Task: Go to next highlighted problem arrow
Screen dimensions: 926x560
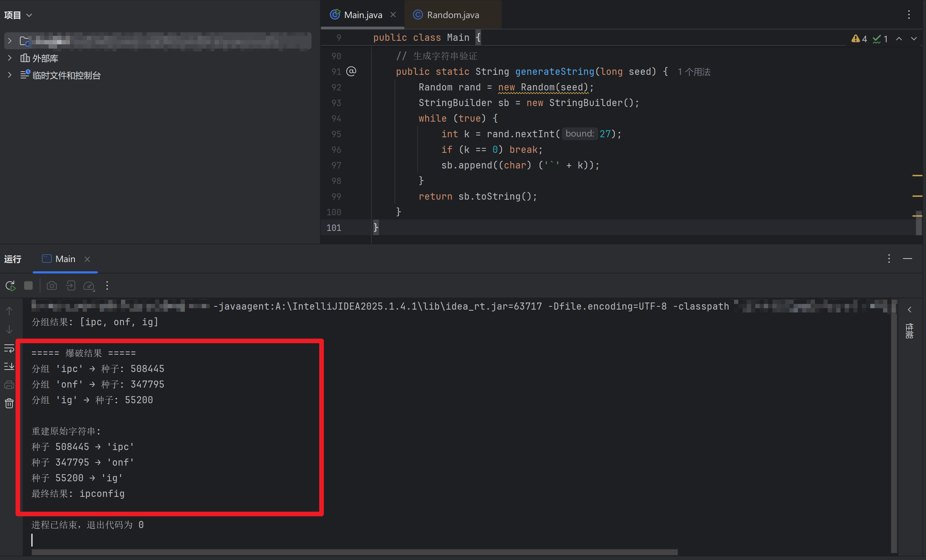Action: point(914,39)
